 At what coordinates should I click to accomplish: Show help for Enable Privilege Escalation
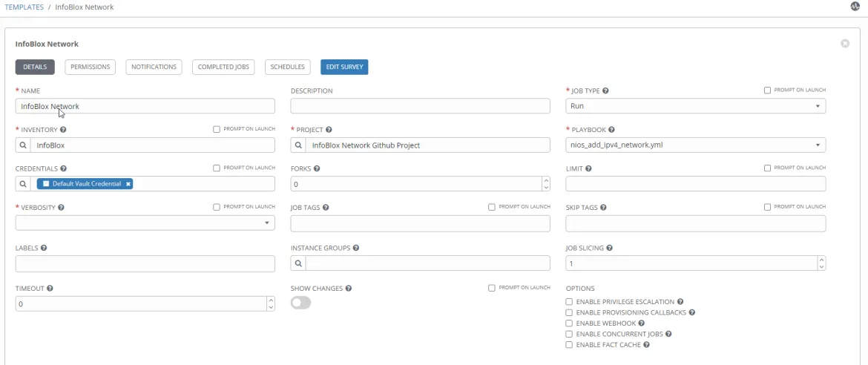pos(680,302)
